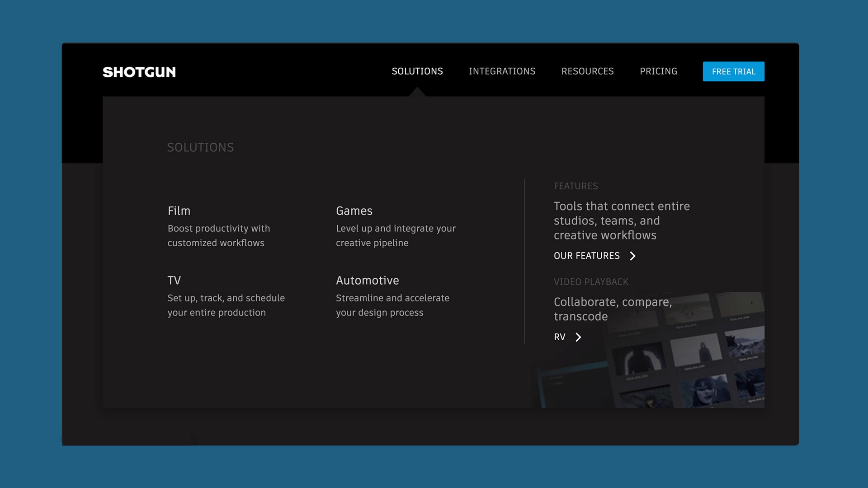868x488 pixels.
Task: Click the RV link text
Action: (559, 337)
